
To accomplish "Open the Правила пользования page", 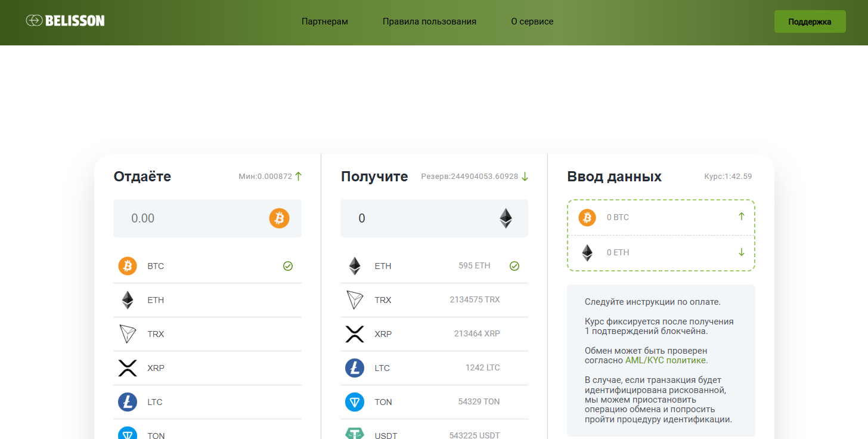I will (x=429, y=21).
